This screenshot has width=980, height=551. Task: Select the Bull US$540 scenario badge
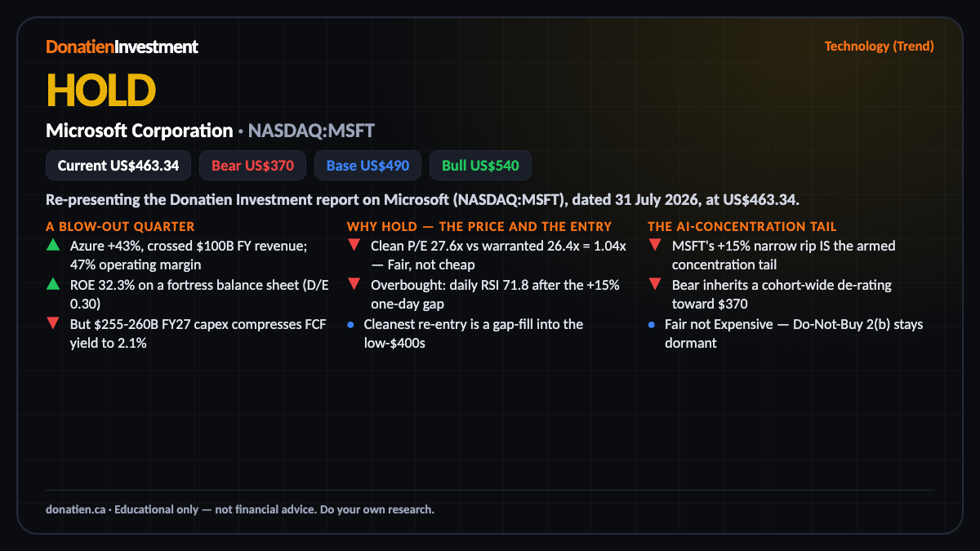pyautogui.click(x=480, y=165)
